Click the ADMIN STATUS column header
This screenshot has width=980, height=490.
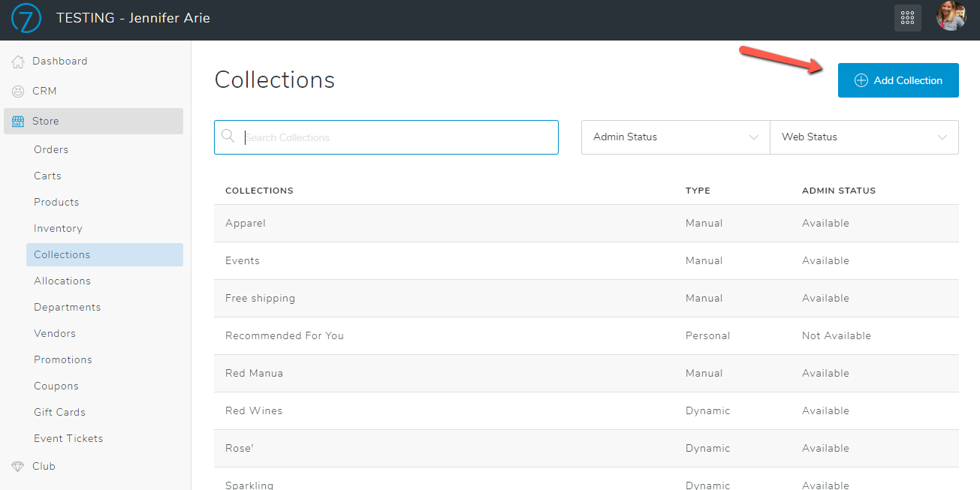(x=839, y=191)
